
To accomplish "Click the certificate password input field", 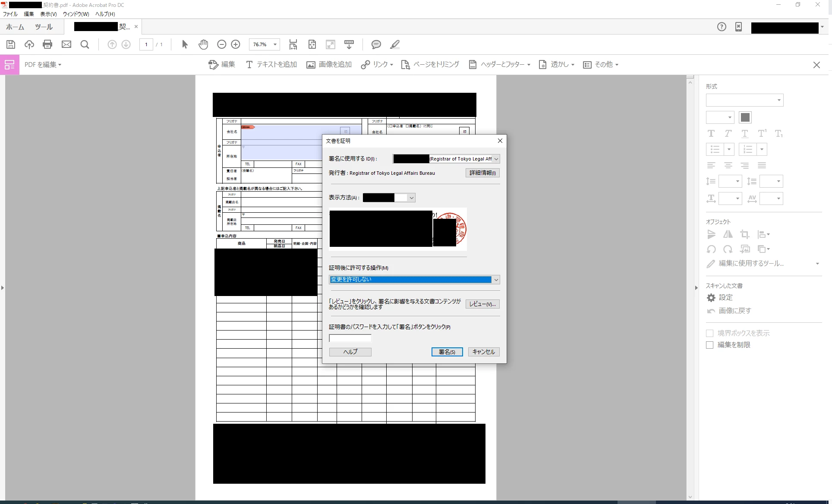I will click(x=350, y=338).
